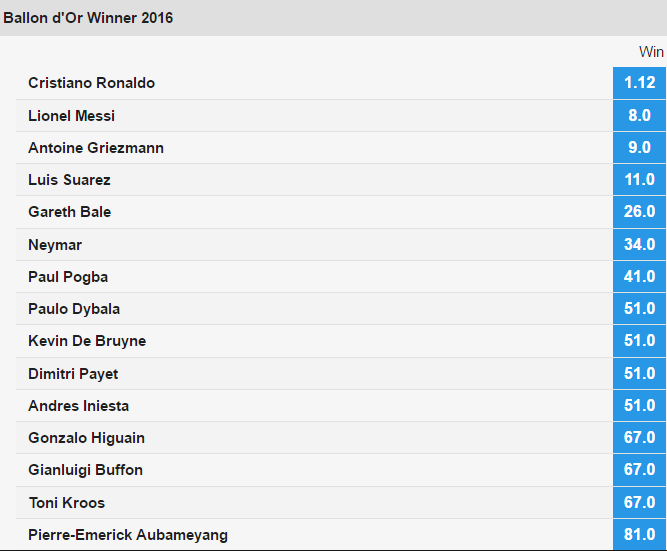Click the Win column heading

click(x=651, y=52)
